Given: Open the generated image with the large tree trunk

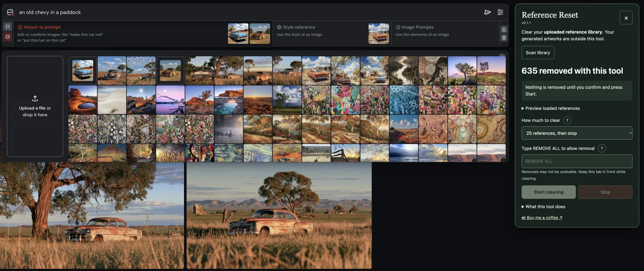Looking at the screenshot, I should pyautogui.click(x=92, y=215).
